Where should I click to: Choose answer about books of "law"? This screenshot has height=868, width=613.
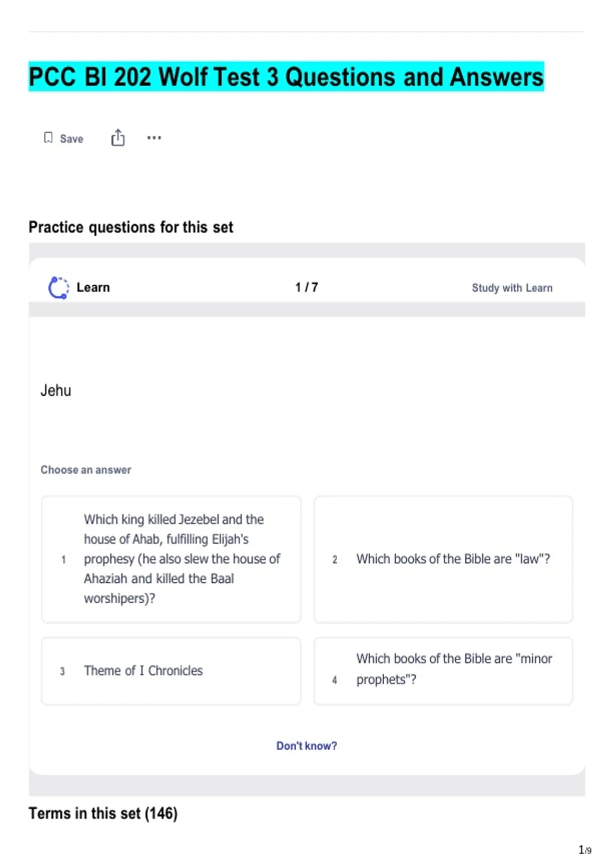(443, 559)
